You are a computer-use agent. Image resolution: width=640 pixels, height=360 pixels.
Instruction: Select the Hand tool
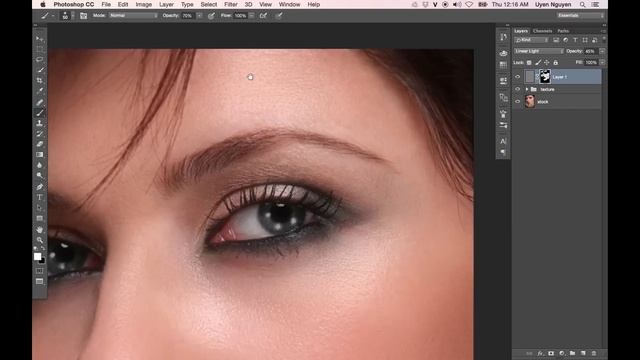coord(40,230)
